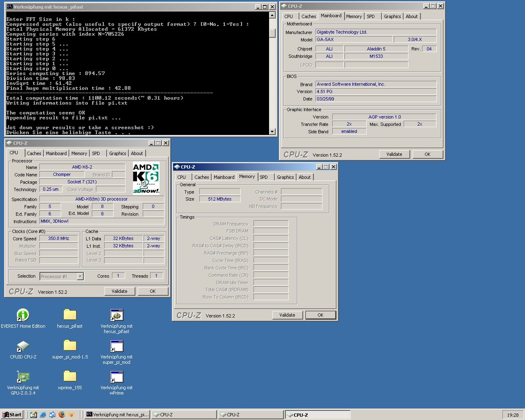This screenshot has width=525, height=420.
Task: Activate the second CPU-Z taskbar button
Action: [x=251, y=415]
